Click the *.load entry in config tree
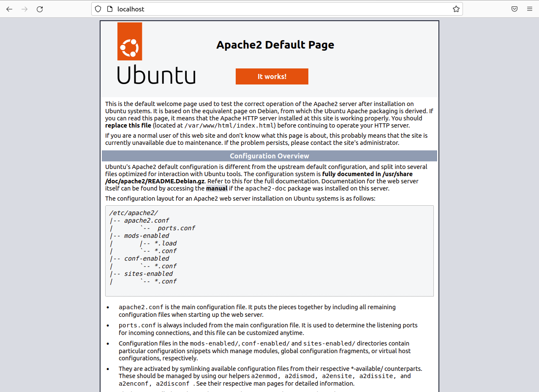This screenshot has width=539, height=392. click(166, 243)
